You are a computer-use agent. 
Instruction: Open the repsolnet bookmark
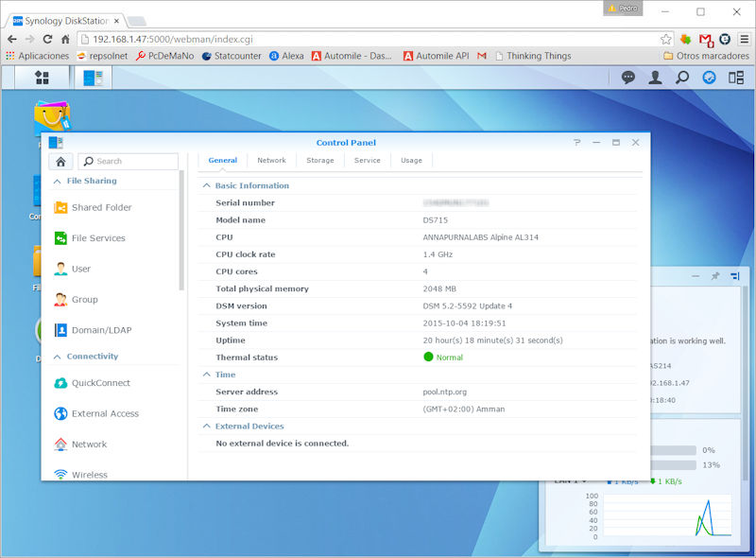tap(102, 56)
